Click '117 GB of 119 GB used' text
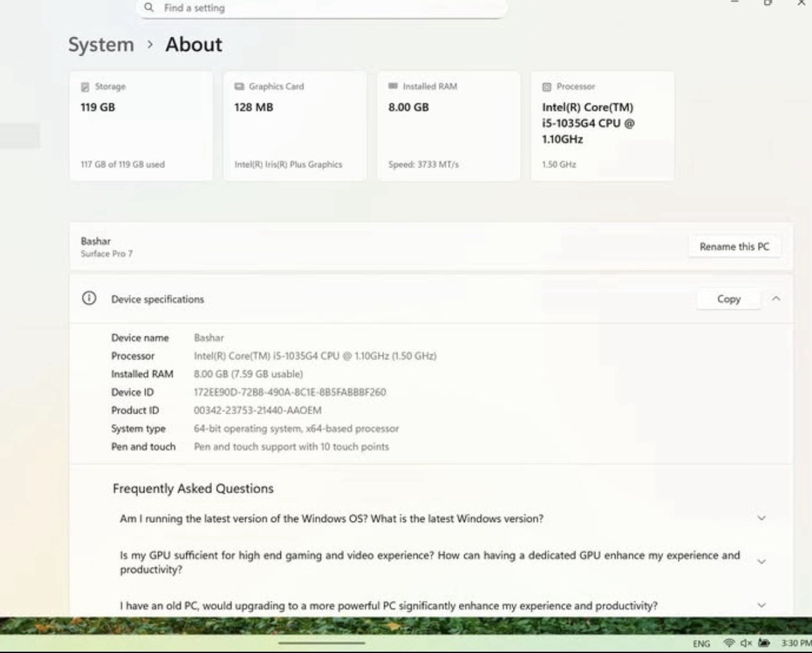The height and width of the screenshot is (653, 812). pyautogui.click(x=122, y=164)
